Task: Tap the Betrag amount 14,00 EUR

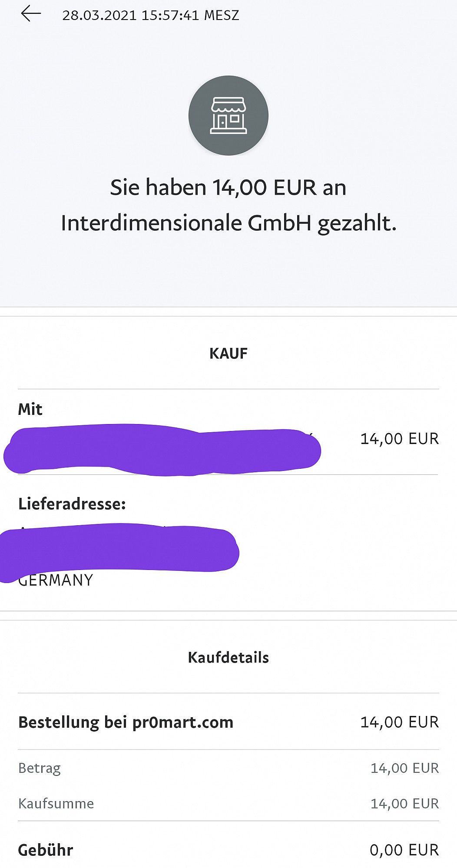Action: coord(404,769)
